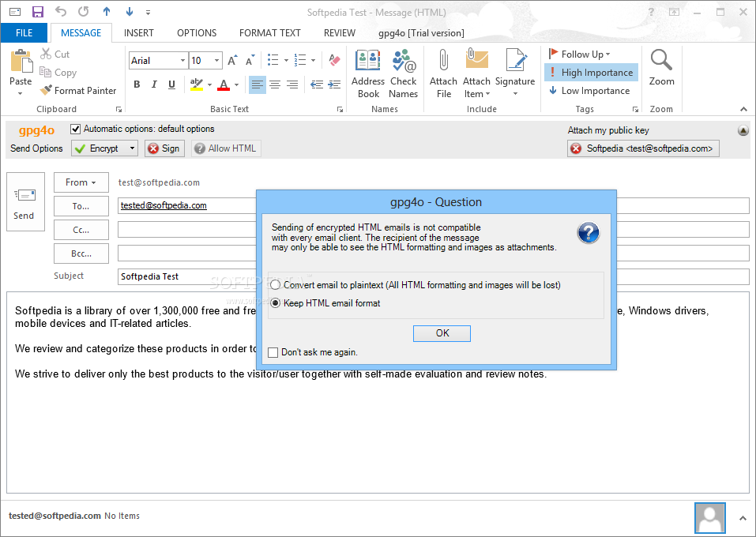Switch to the OPTIONS tab
Screen dimensions: 756x537
(x=197, y=33)
